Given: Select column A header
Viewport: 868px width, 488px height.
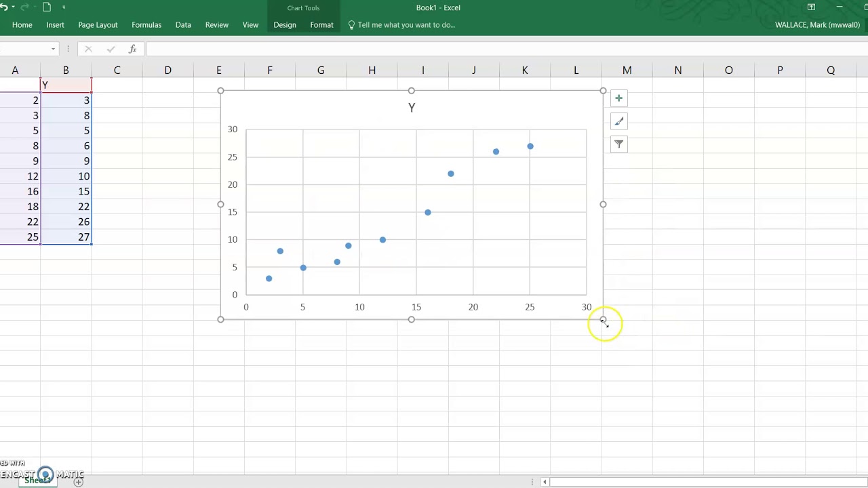Looking at the screenshot, I should pos(15,70).
